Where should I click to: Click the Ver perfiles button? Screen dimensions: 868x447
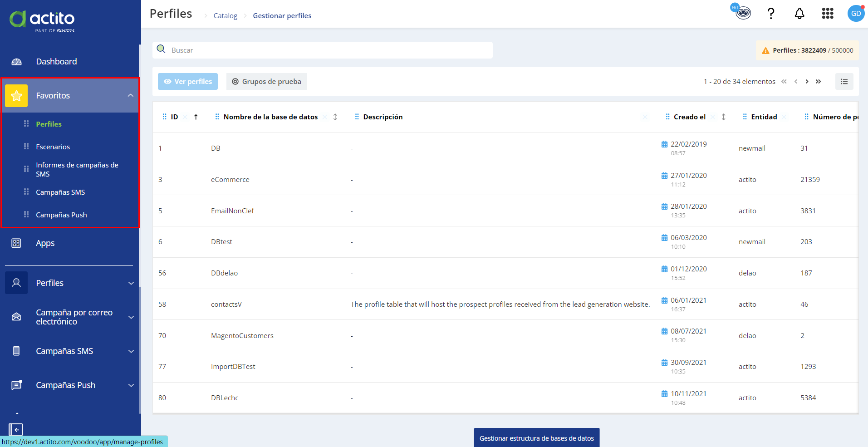click(188, 82)
